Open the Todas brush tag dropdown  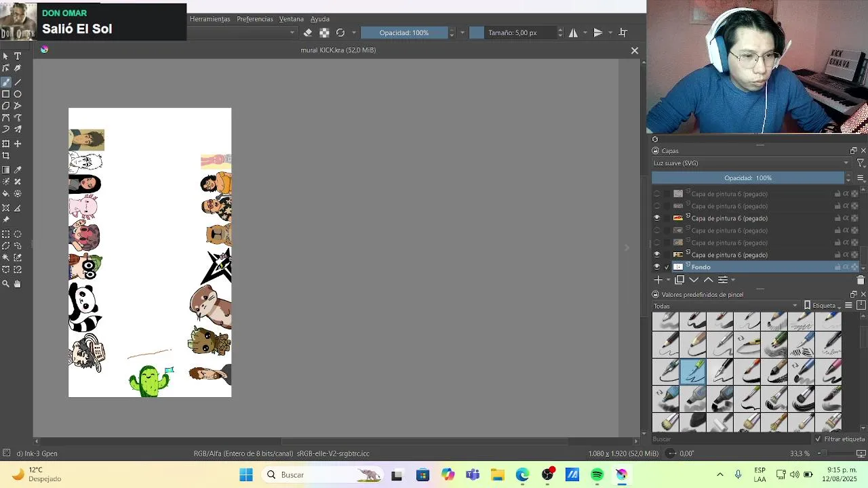[x=726, y=306]
